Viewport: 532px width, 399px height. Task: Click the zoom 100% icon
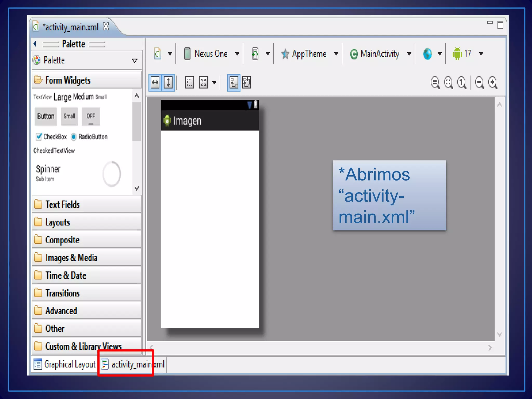tap(462, 83)
